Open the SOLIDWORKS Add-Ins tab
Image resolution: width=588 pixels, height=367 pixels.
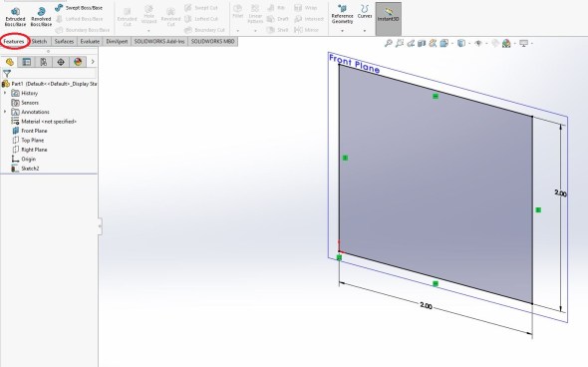tap(159, 42)
